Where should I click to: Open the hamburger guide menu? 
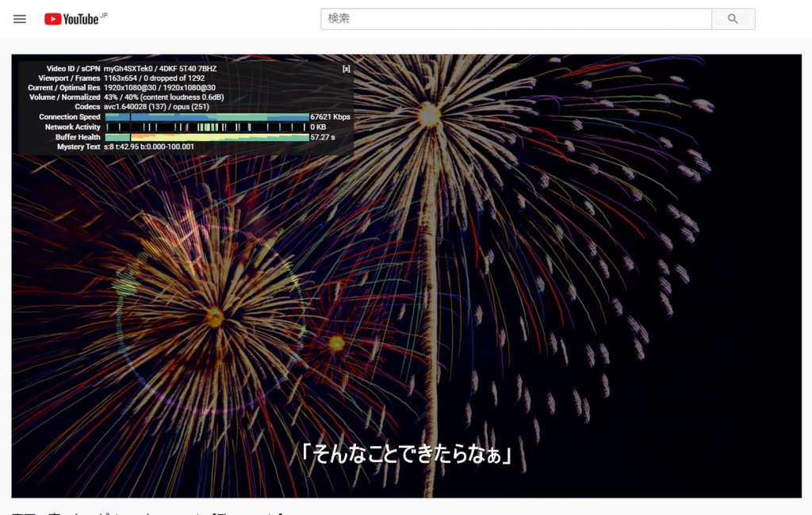click(x=20, y=19)
